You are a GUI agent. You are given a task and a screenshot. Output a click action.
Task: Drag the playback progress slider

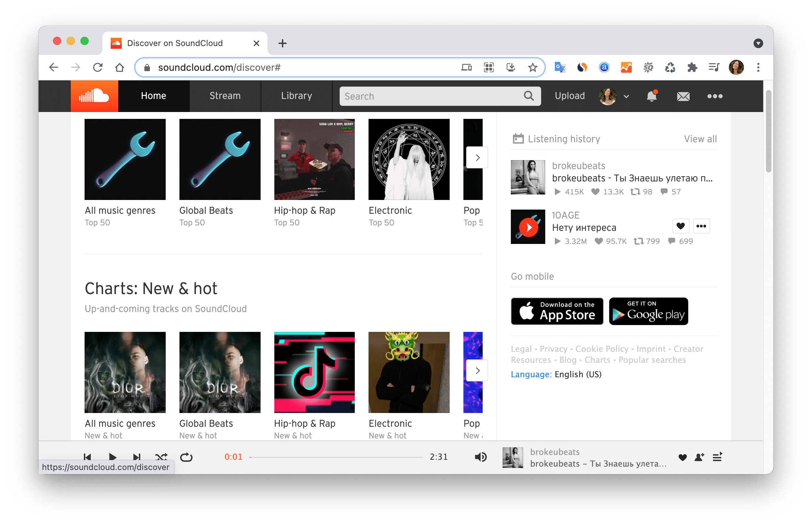tap(249, 457)
